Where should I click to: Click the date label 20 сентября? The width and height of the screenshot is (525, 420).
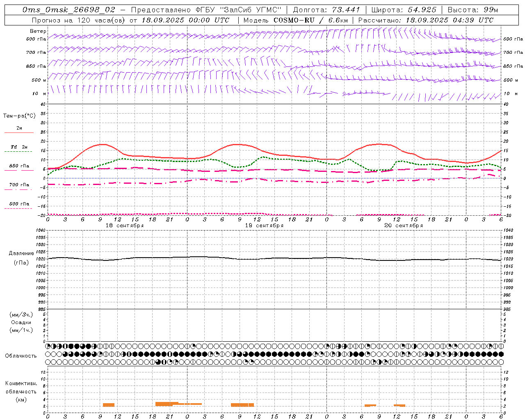[x=404, y=226]
